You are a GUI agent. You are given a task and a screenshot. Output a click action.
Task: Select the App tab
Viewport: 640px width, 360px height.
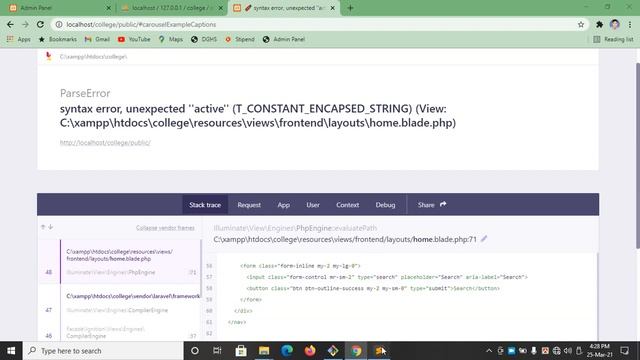[x=284, y=204]
